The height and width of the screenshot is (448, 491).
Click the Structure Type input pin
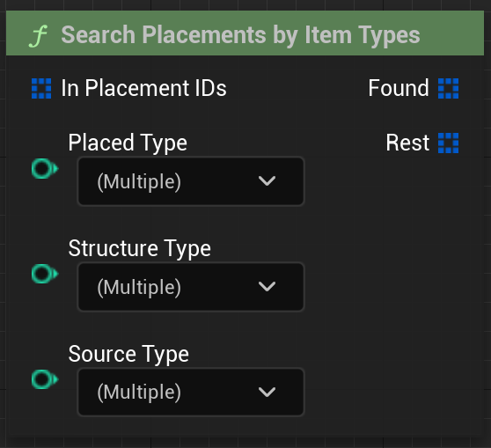point(45,274)
